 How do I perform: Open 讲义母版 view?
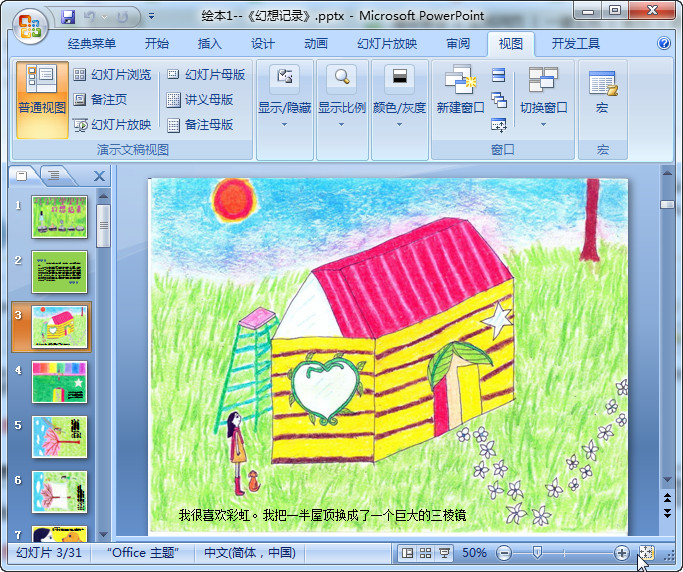point(200,100)
